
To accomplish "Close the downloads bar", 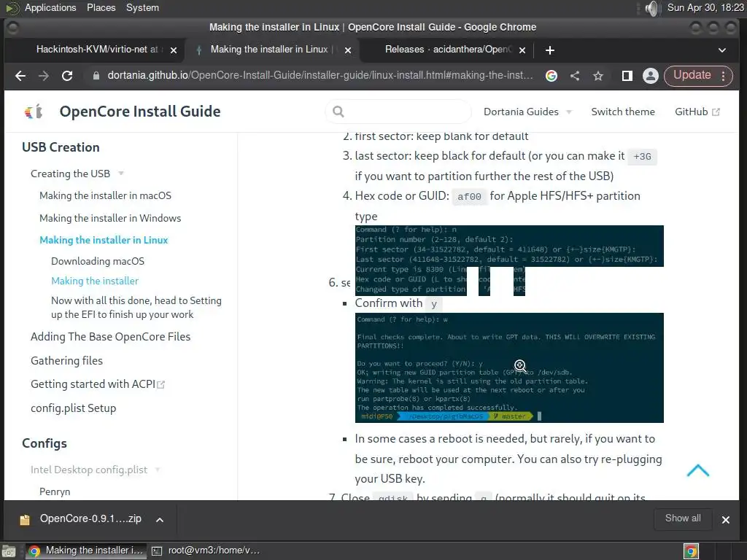I will pyautogui.click(x=726, y=519).
